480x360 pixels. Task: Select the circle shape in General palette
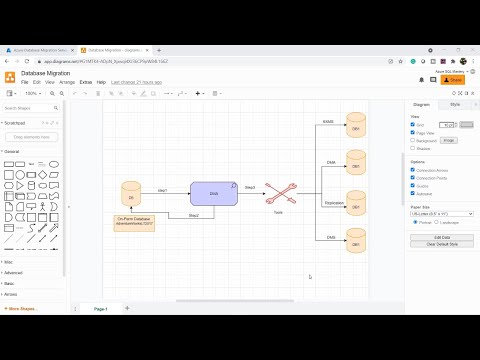20,175
